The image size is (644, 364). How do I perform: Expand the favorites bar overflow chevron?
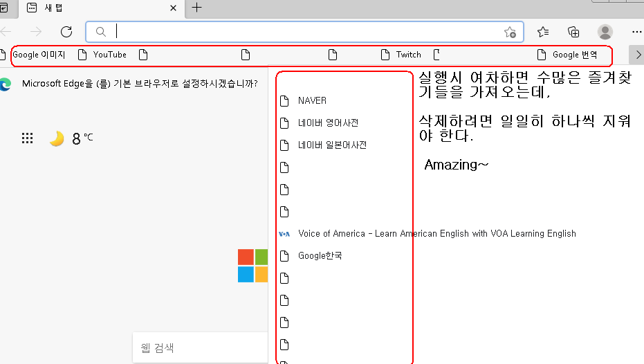638,55
